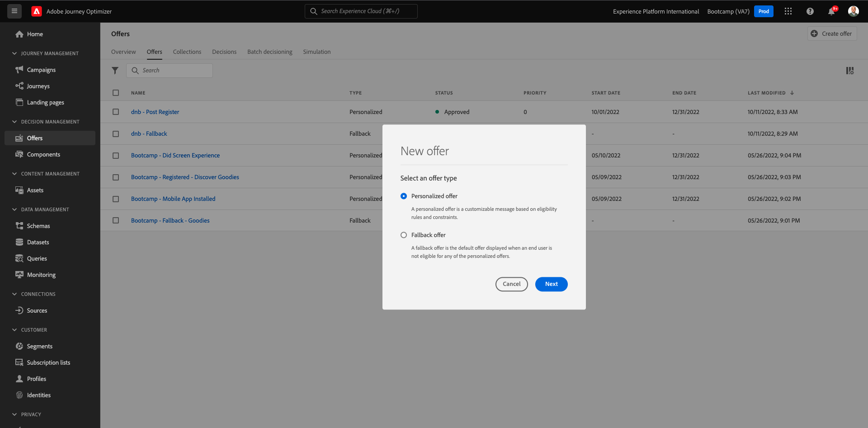Click the Search Experience Cloud field

point(361,11)
